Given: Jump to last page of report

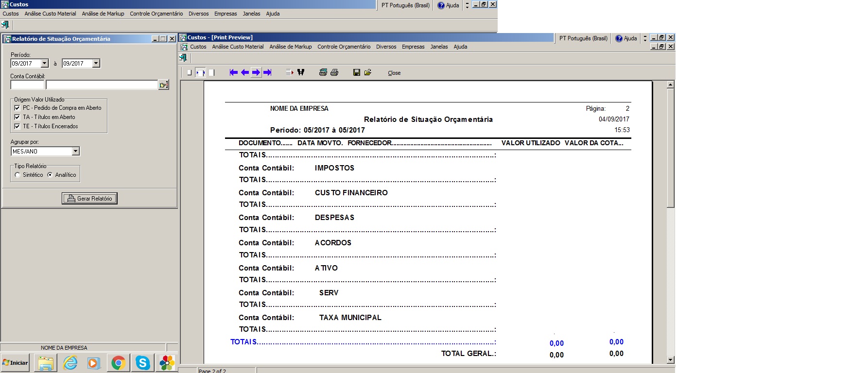Looking at the screenshot, I should [267, 72].
